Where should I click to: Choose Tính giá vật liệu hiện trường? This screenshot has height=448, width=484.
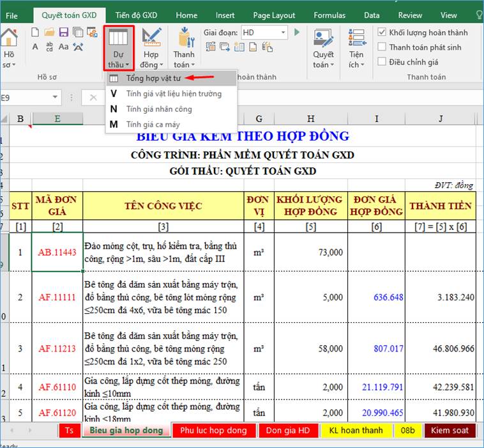coord(173,94)
